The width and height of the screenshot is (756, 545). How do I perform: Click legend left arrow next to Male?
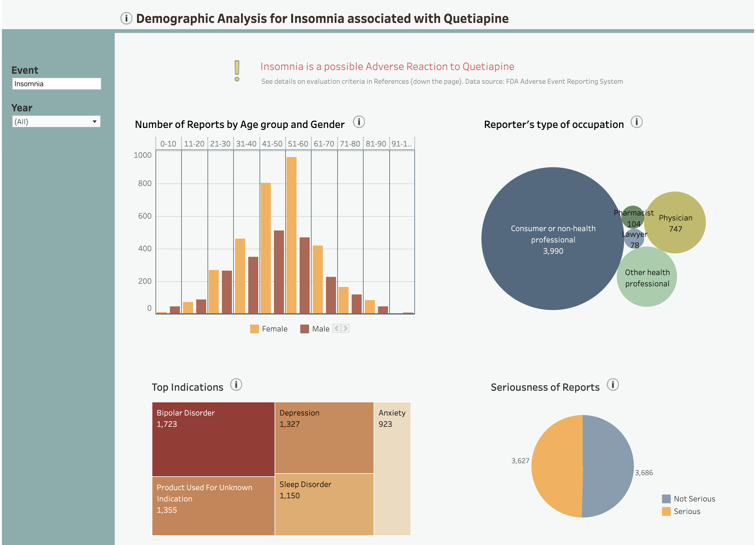pyautogui.click(x=336, y=328)
